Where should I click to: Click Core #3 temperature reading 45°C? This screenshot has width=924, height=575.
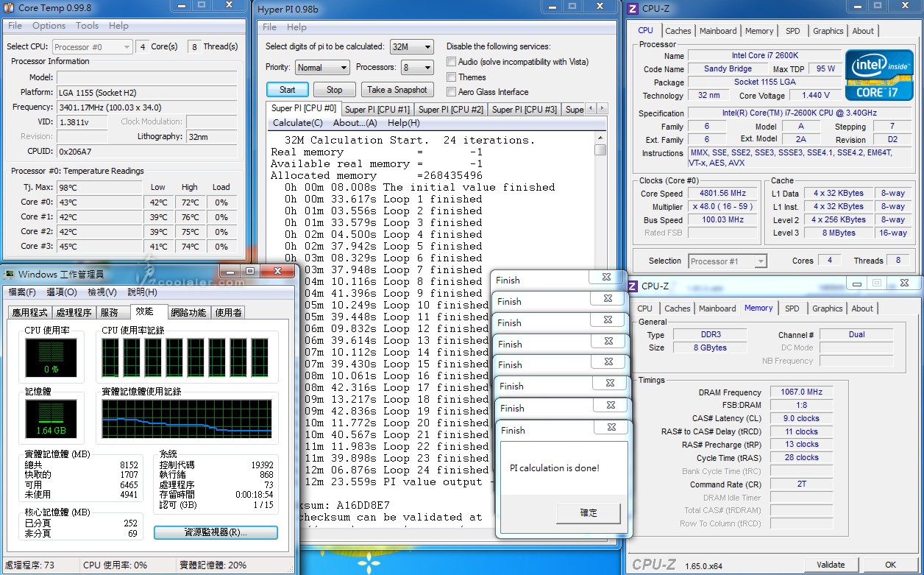point(99,246)
